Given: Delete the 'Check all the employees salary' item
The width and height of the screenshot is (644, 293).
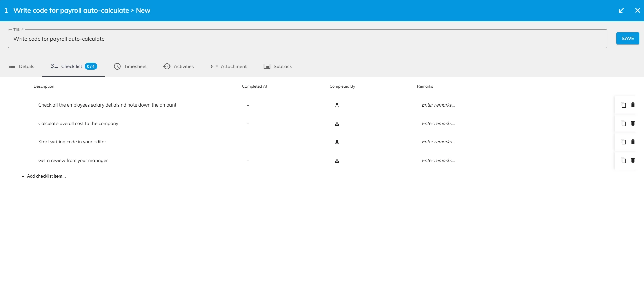Looking at the screenshot, I should 633,105.
